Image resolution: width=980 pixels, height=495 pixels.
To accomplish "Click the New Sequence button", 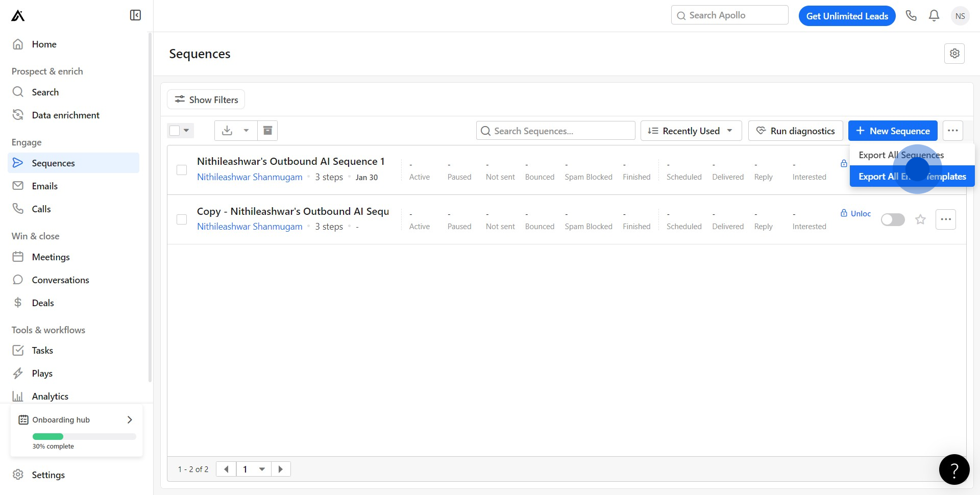I will click(892, 131).
